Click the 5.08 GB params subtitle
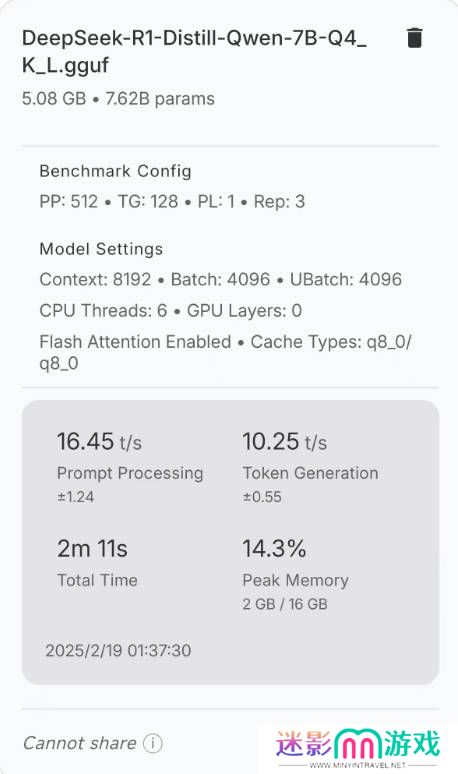 pyautogui.click(x=118, y=99)
